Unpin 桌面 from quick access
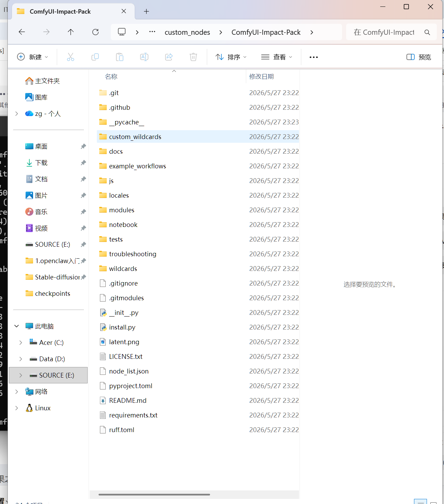The height and width of the screenshot is (504, 444). click(83, 147)
